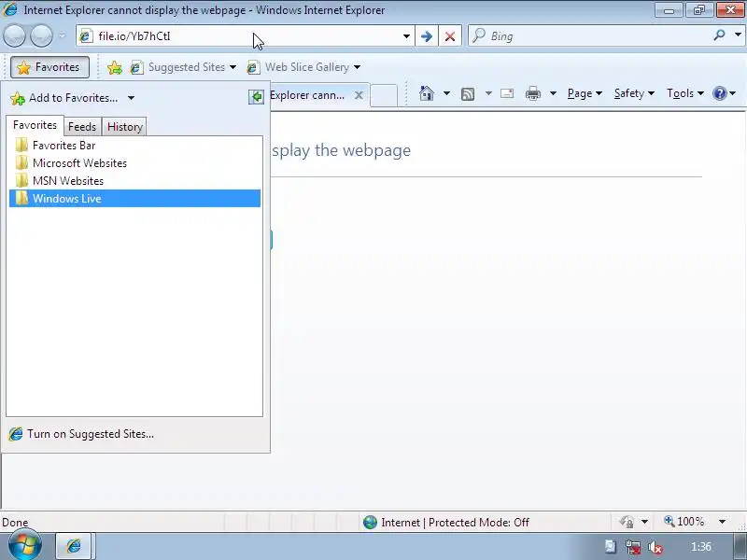The image size is (747, 560).
Task: Click Turn on Suggested Sites link
Action: click(81, 434)
